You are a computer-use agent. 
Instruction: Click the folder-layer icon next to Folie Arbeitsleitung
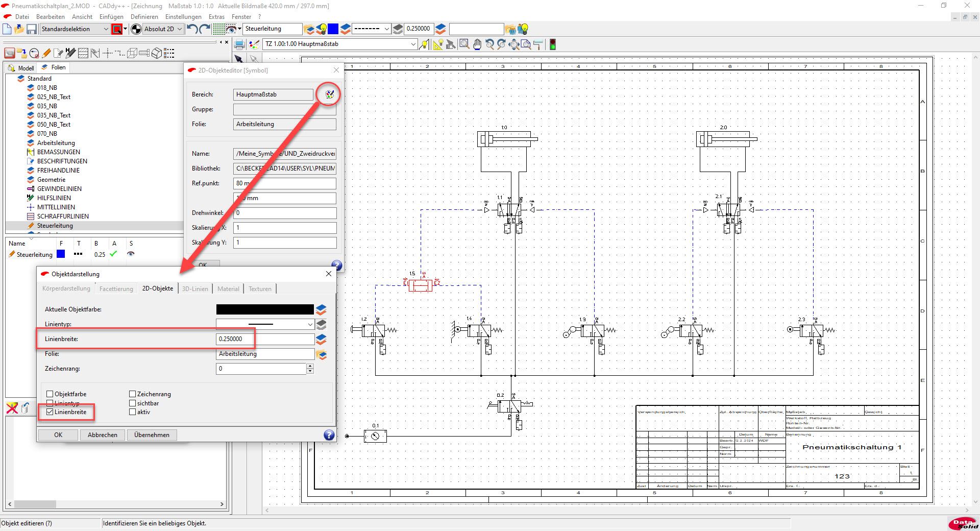pos(321,354)
